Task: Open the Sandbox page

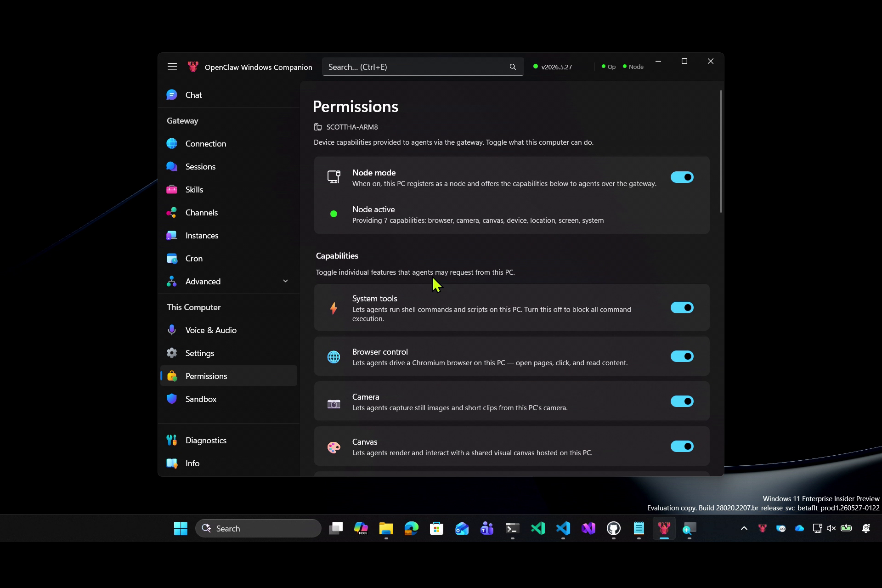Action: [x=229, y=399]
